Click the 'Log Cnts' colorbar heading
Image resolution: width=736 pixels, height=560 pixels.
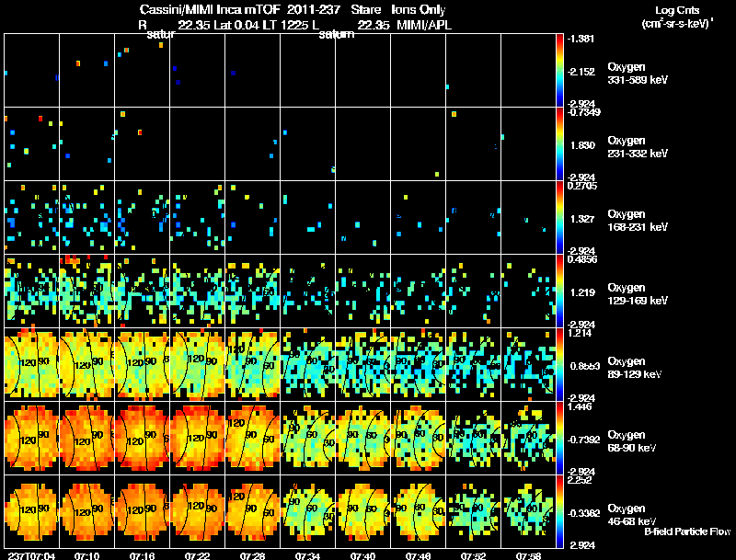677,10
